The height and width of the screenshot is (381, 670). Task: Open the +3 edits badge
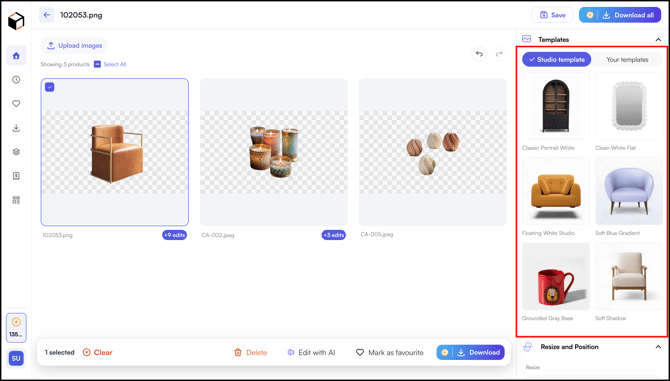334,235
